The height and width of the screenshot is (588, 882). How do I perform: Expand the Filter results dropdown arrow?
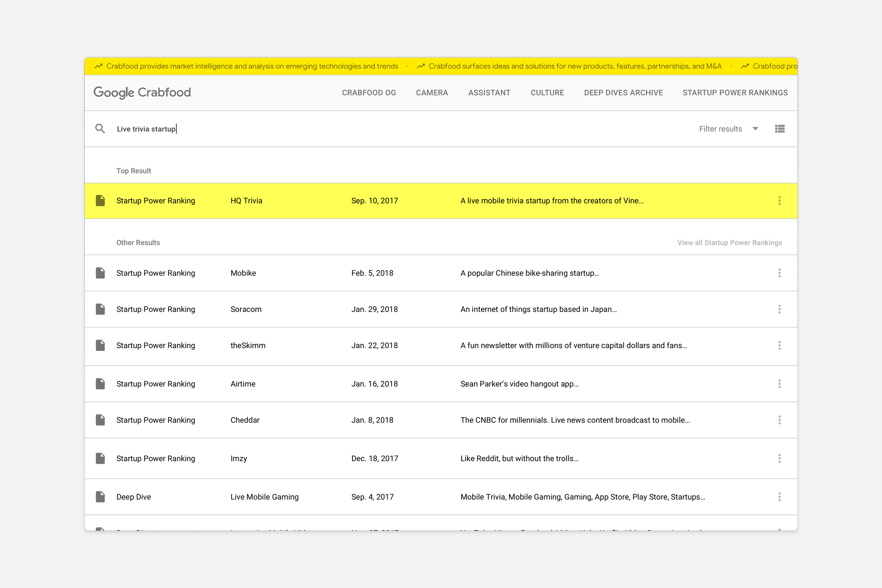pyautogui.click(x=755, y=129)
